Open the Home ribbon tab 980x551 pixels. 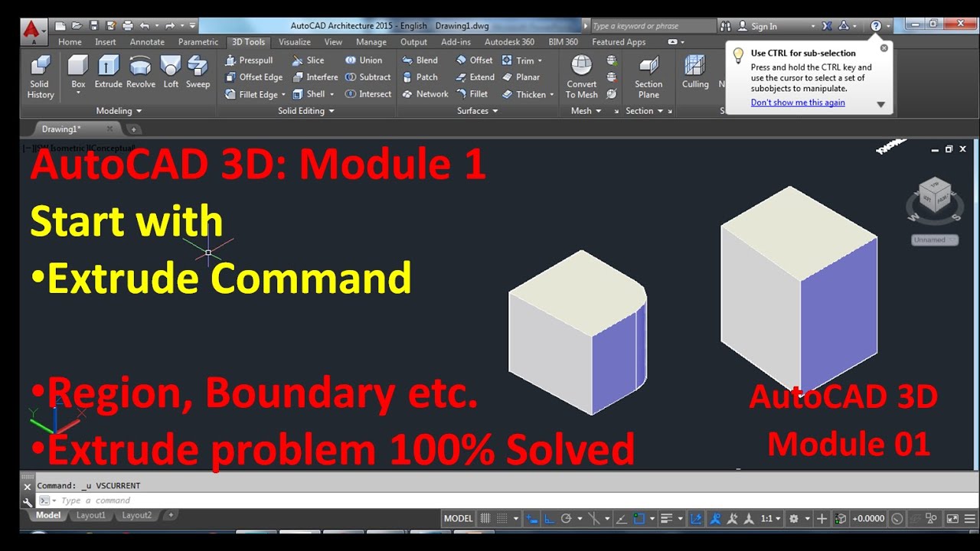(70, 42)
